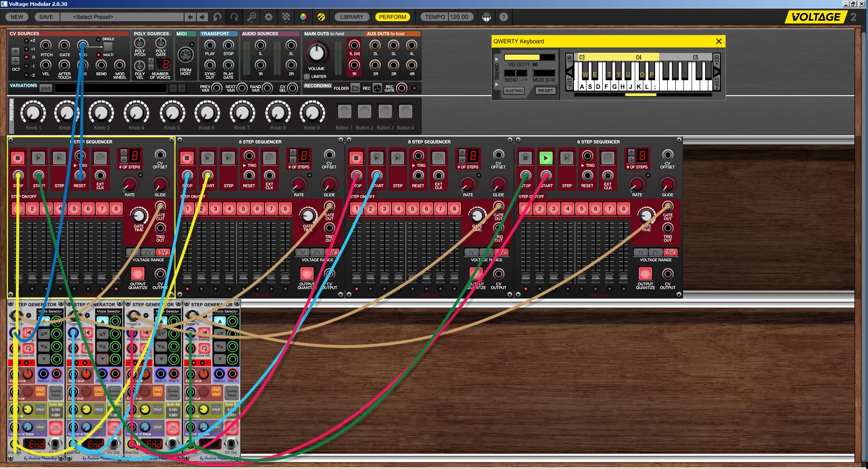Viewport: 868px width, 469px height.
Task: Click the play button on the first sequencer
Action: coord(38,158)
